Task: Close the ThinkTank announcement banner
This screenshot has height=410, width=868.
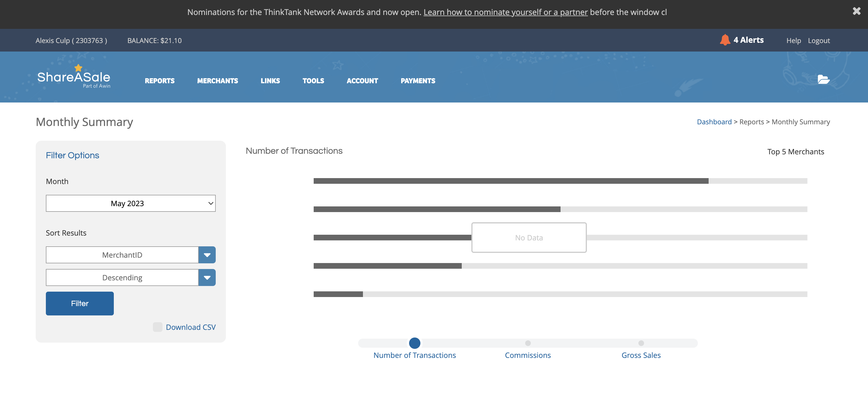Action: click(x=856, y=11)
